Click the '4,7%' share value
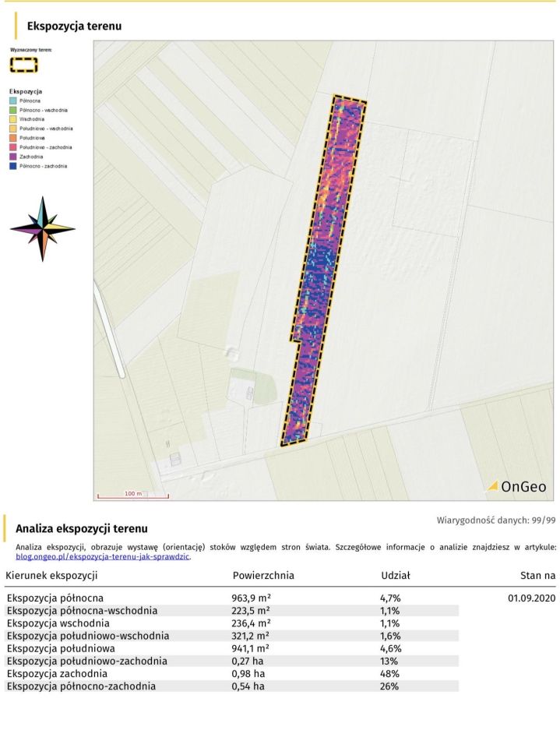The image size is (560, 748). click(390, 598)
